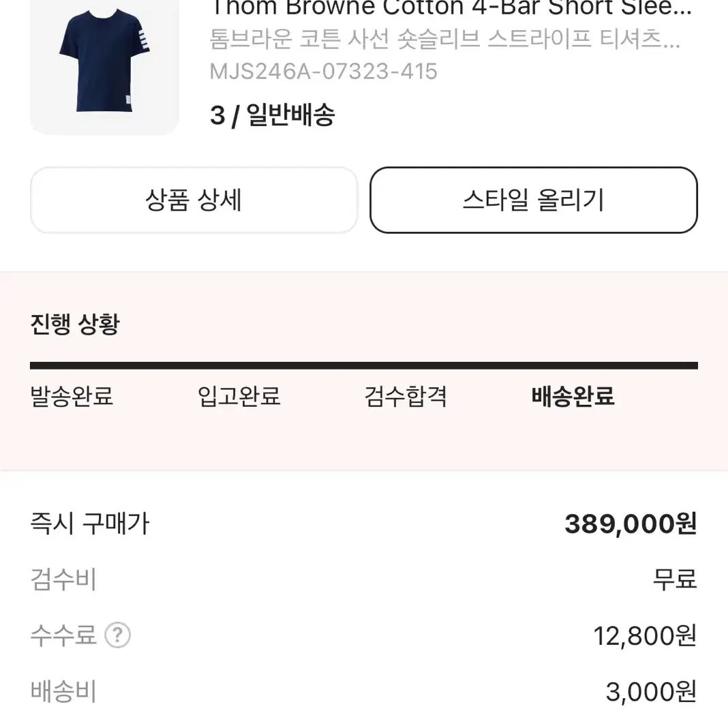Image resolution: width=728 pixels, height=728 pixels.
Task: Select the 배송완료 progress step
Action: tap(573, 396)
